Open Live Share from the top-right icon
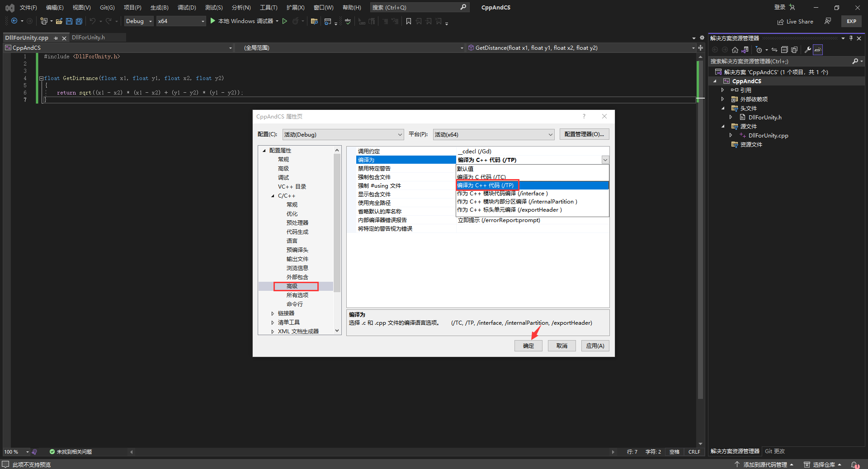This screenshot has height=469, width=868. pos(796,21)
